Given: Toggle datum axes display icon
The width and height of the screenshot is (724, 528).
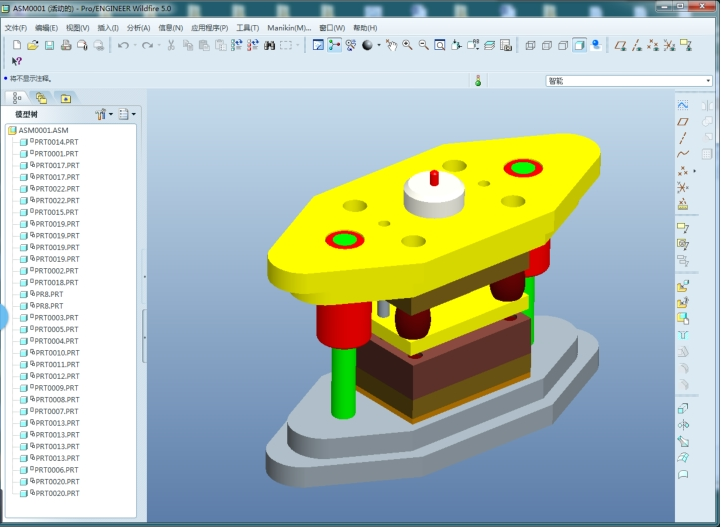Looking at the screenshot, I should (637, 45).
